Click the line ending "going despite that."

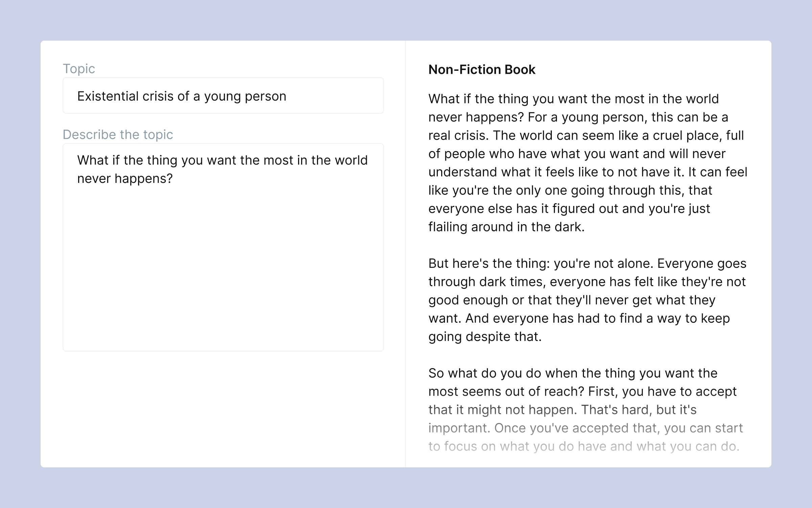coord(485,337)
